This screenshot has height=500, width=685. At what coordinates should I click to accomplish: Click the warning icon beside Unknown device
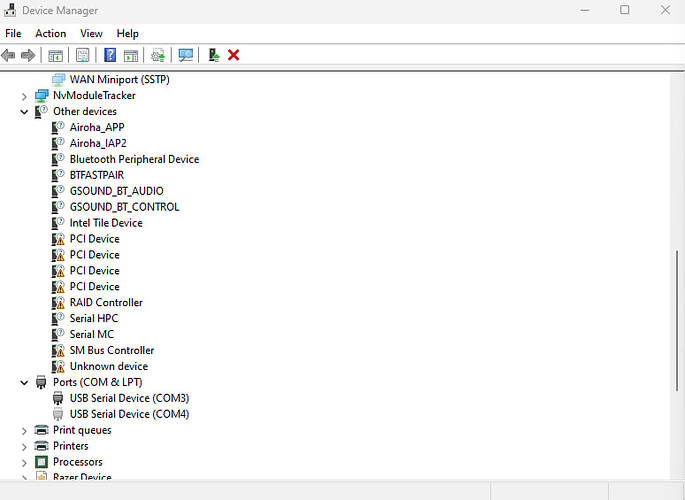point(58,366)
